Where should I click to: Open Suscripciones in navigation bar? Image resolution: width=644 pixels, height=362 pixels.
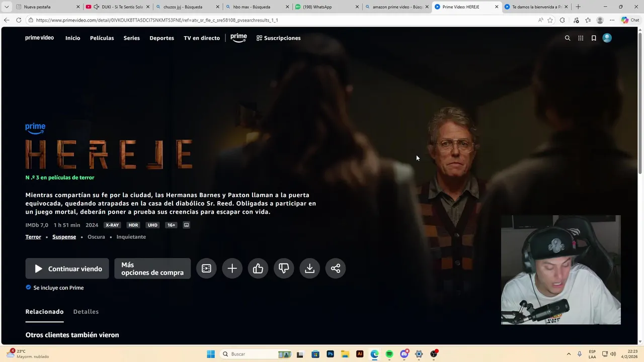[278, 38]
